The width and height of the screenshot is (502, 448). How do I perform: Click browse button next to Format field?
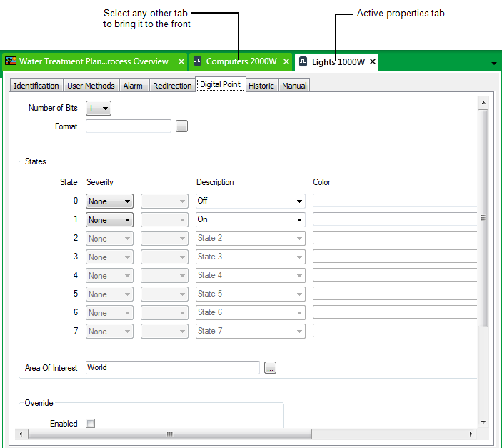click(181, 126)
